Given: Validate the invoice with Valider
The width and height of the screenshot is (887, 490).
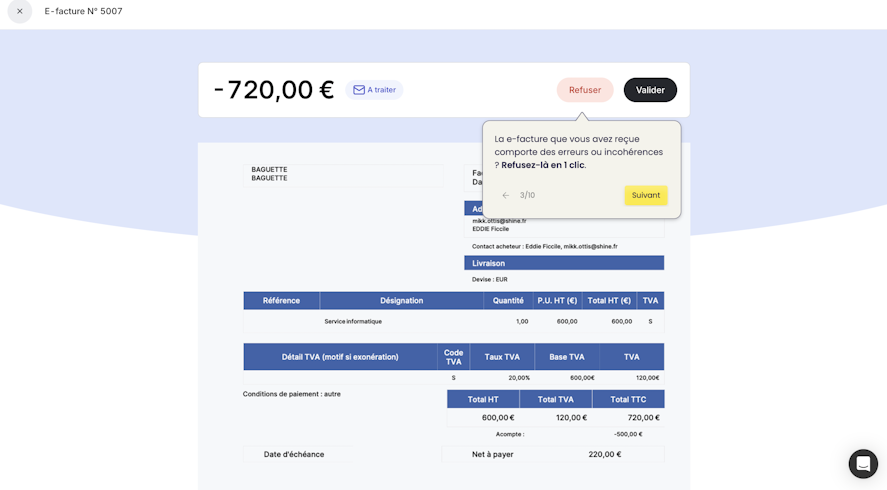Looking at the screenshot, I should click(x=650, y=90).
